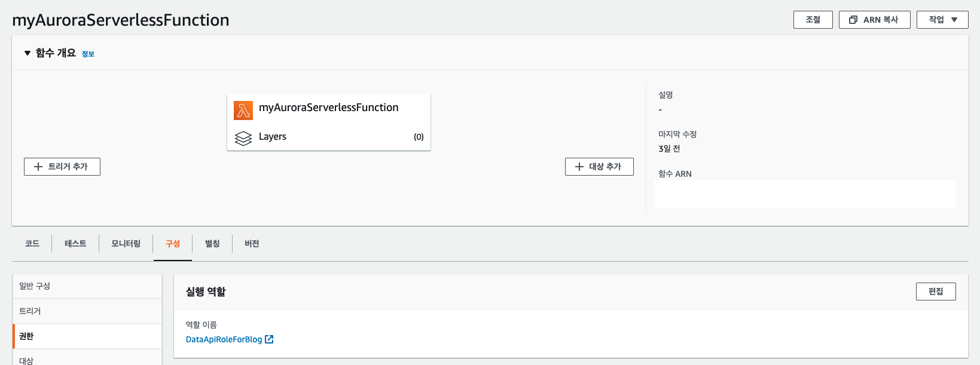Switch to the 모니터링 tab
The width and height of the screenshot is (980, 365).
126,243
